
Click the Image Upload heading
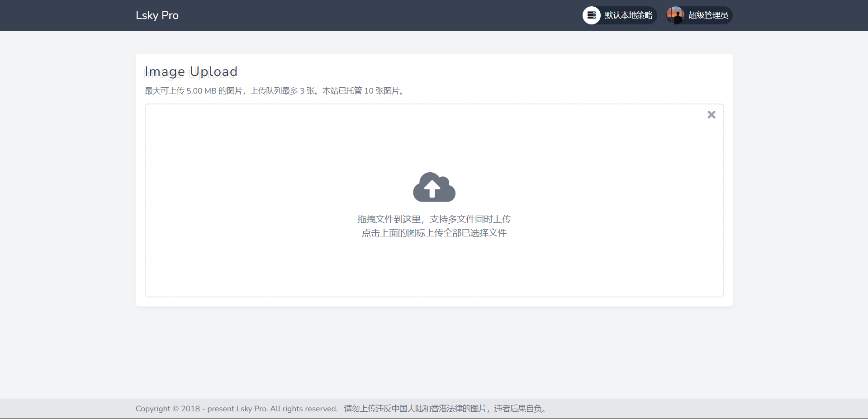(191, 71)
